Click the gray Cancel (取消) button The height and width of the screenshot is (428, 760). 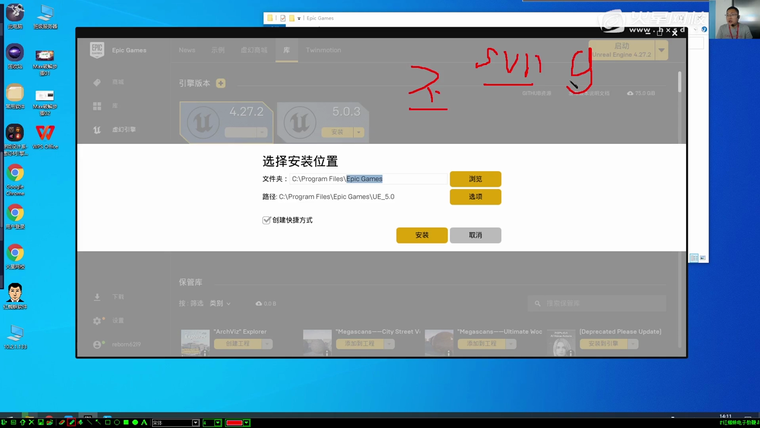click(x=475, y=235)
